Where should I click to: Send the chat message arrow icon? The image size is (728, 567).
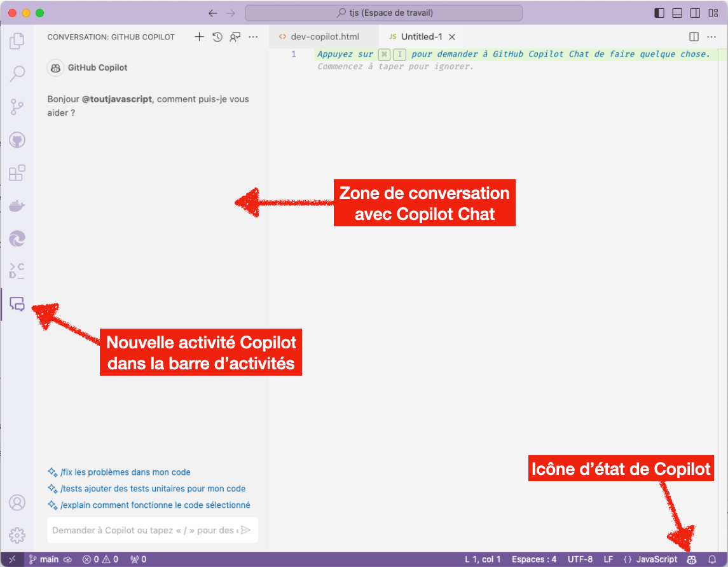[246, 530]
